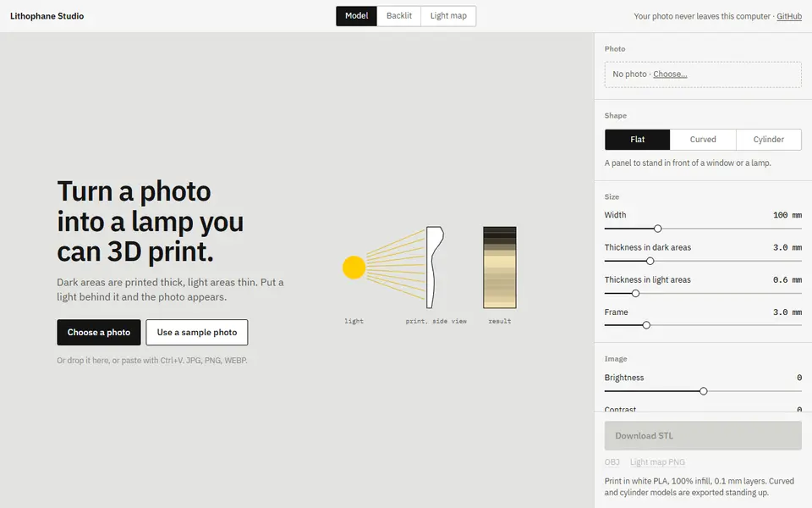Click the Brightness value 0

tap(799, 378)
